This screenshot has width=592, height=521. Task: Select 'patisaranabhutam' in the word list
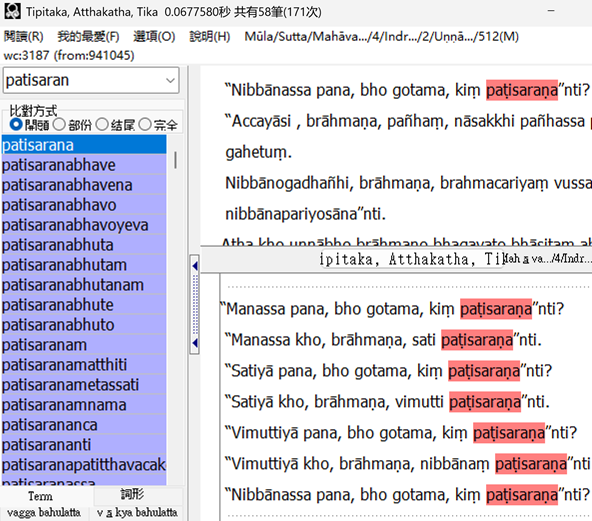coord(84,265)
